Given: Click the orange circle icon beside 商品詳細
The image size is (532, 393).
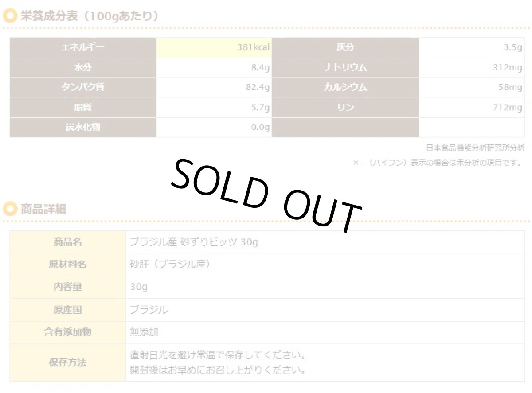Looking at the screenshot, I should pos(10,209).
